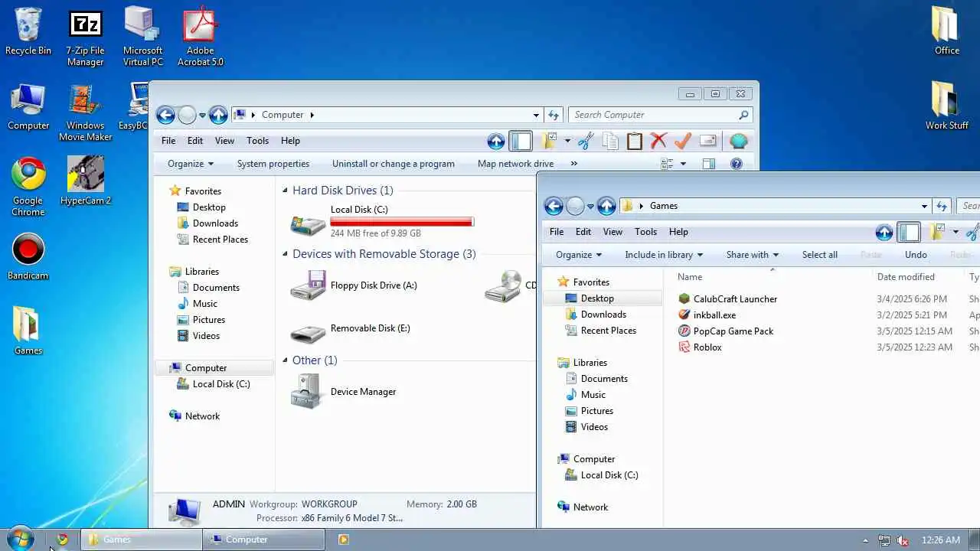This screenshot has width=980, height=551.
Task: Click Up arrow beside Games address bar
Action: pos(606,206)
